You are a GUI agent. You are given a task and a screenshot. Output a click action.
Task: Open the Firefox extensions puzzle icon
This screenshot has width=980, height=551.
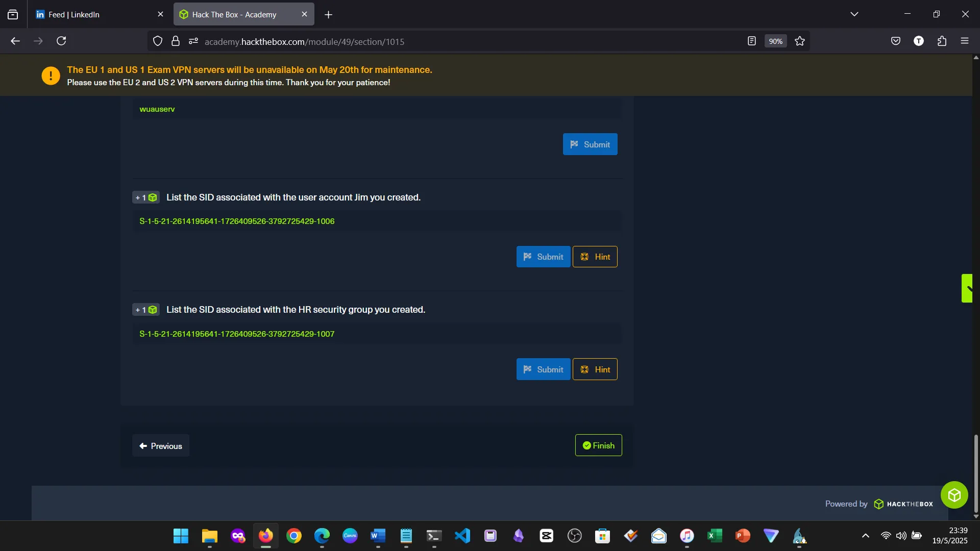pos(942,41)
